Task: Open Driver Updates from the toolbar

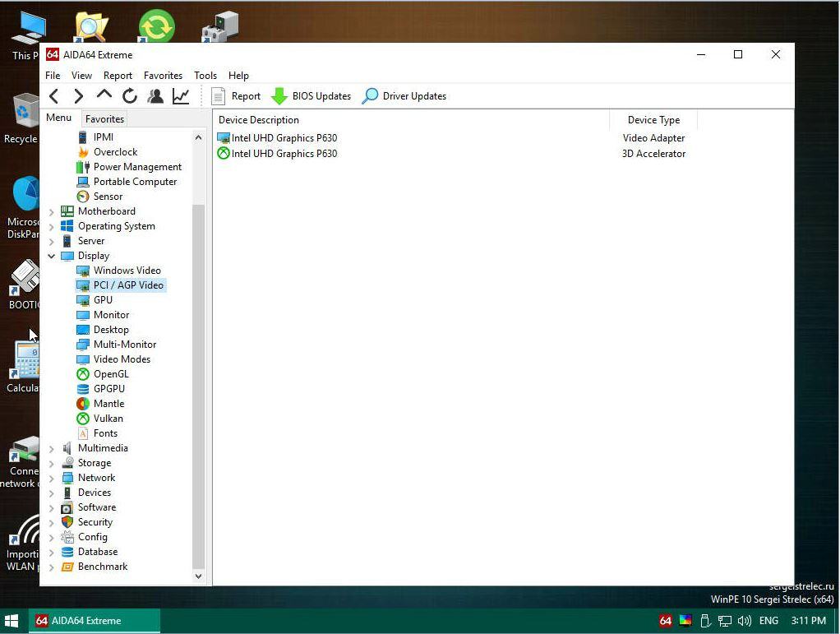Action: point(404,96)
